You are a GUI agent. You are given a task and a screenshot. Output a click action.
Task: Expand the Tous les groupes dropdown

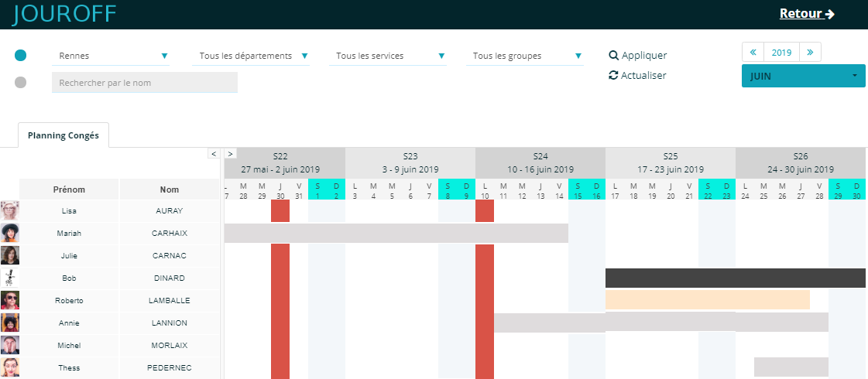[x=525, y=56]
